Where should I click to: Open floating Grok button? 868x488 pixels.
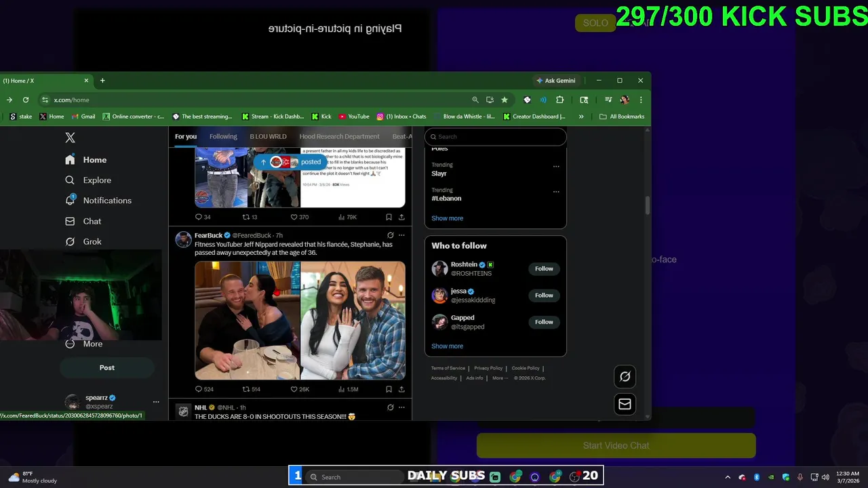625,377
